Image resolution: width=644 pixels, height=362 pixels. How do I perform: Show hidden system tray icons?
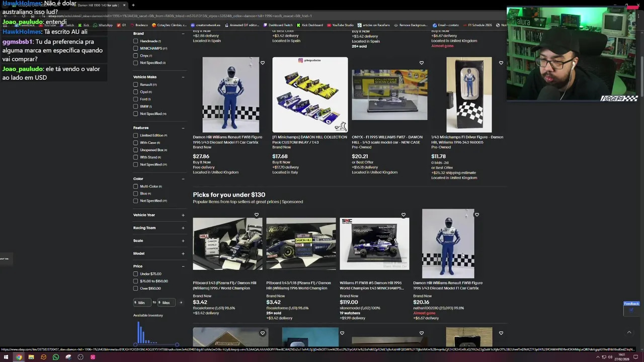click(597, 357)
